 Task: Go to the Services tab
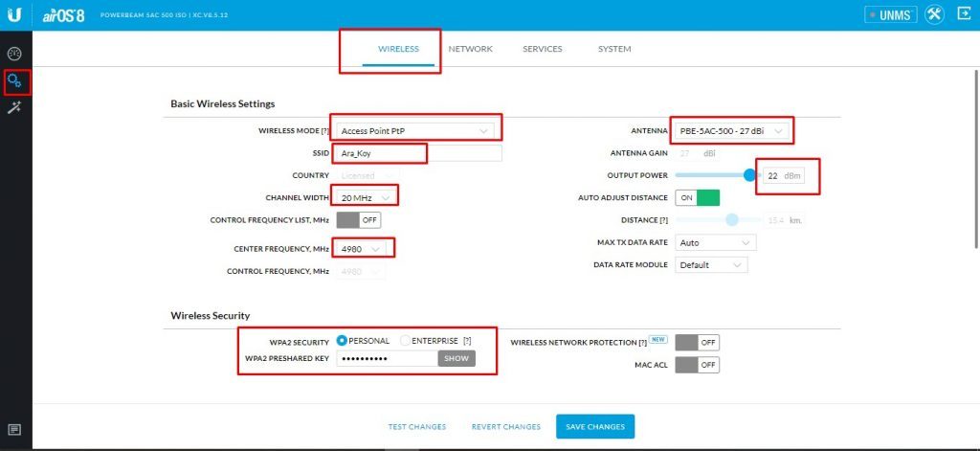click(542, 49)
